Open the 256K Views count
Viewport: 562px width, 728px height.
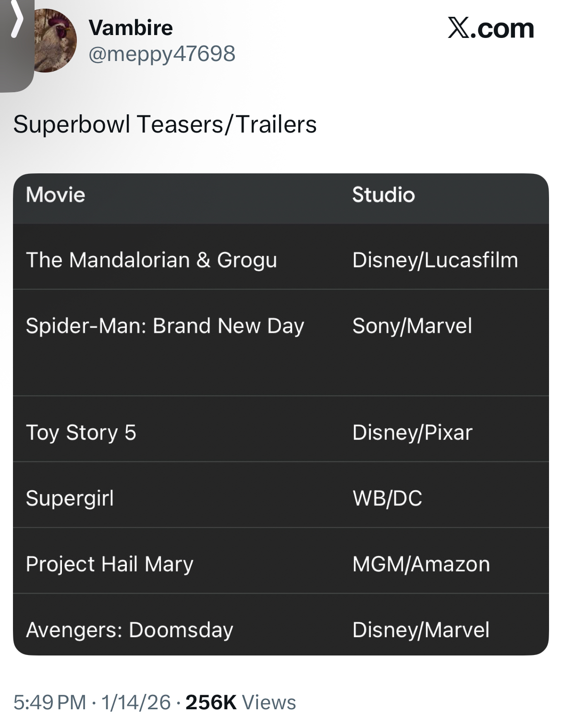coord(241,703)
